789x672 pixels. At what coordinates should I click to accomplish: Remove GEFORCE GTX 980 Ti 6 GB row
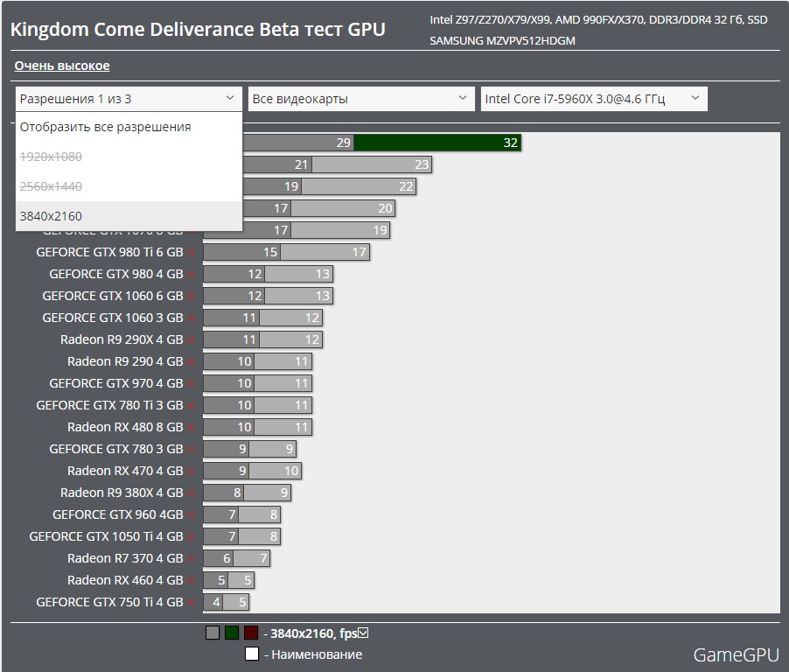[x=192, y=253]
